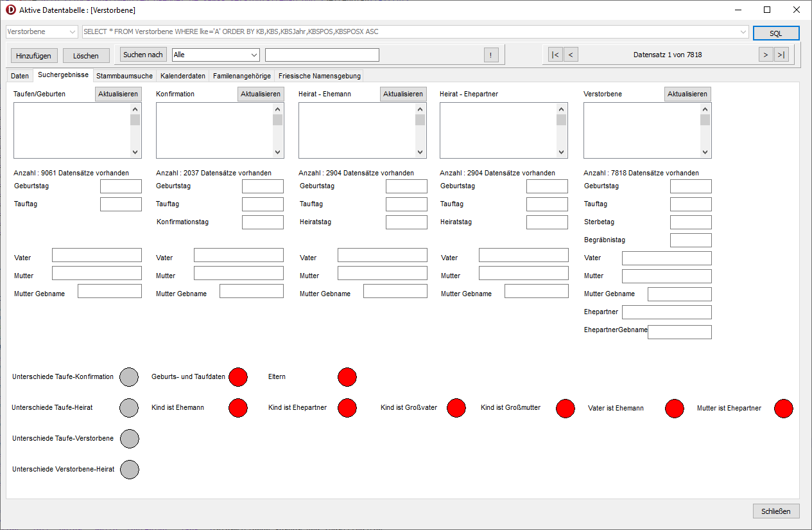Screen dimensions: 812x530
Task: Advance to the next record arrow
Action: click(x=765, y=55)
